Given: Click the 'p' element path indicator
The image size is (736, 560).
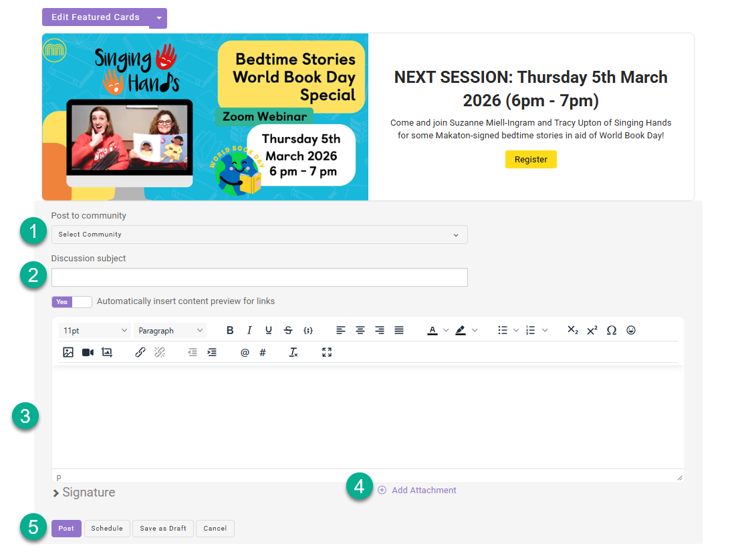Looking at the screenshot, I should (x=59, y=477).
